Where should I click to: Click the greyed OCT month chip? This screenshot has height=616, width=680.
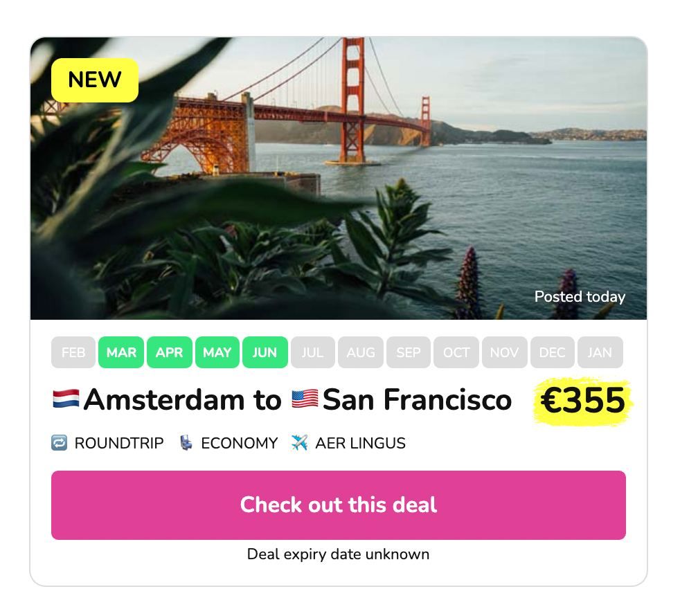(x=456, y=352)
